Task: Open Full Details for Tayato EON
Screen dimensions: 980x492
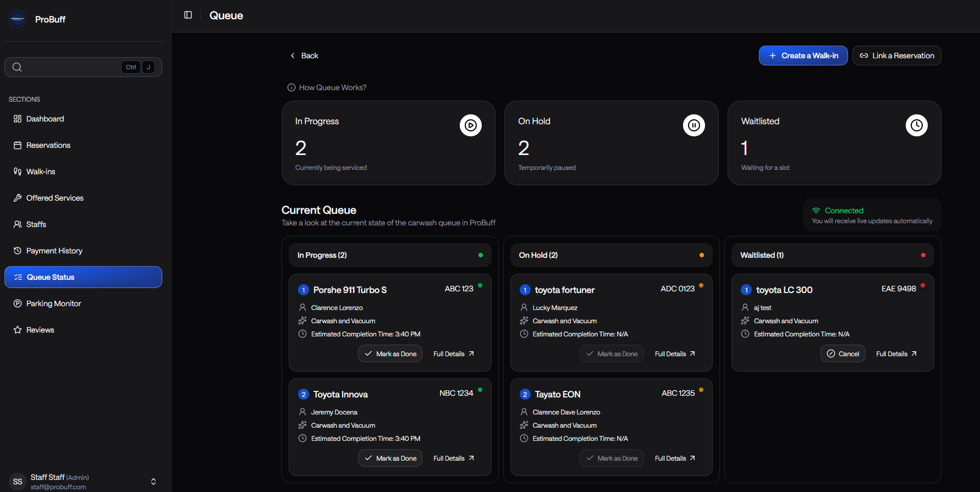Action: [675, 458]
